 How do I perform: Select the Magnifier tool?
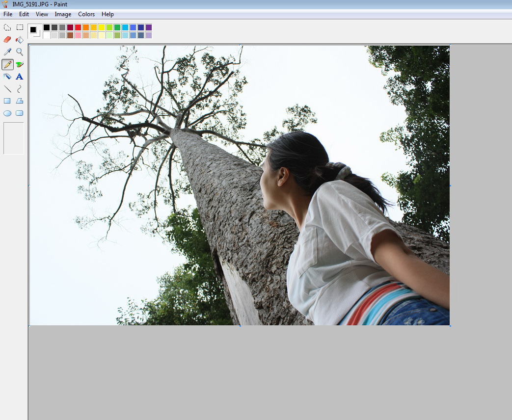pyautogui.click(x=20, y=52)
